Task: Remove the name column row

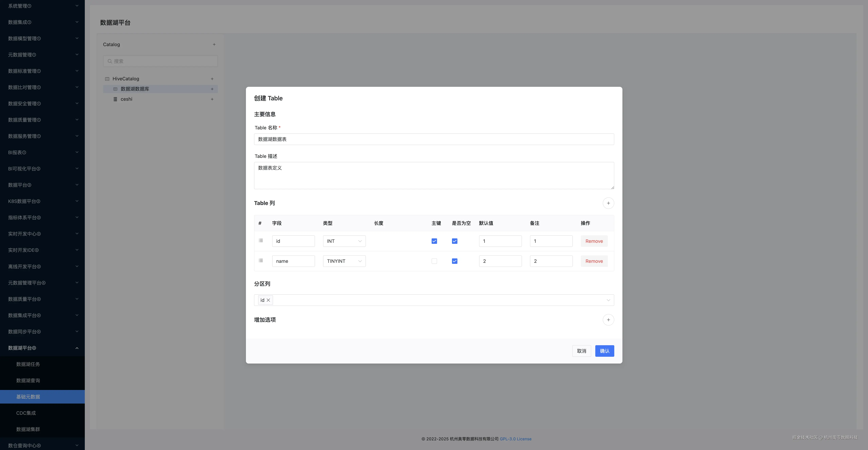Action: point(594,261)
